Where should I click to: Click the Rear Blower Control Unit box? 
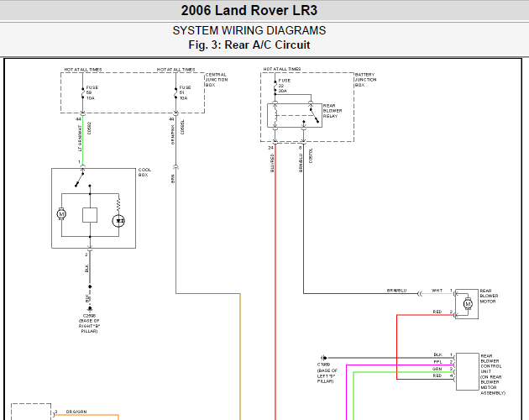point(467,372)
